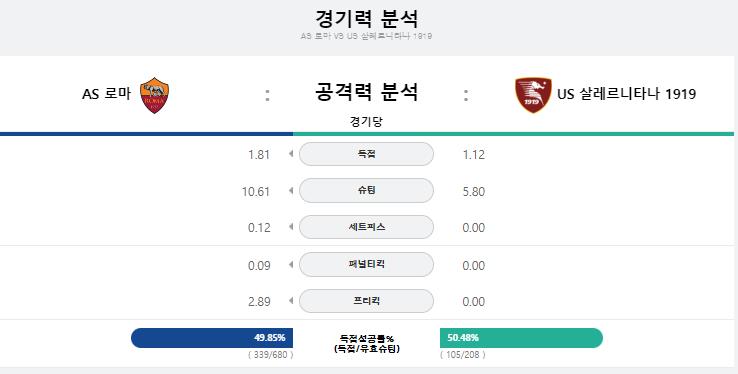
Task: Select the 세트피스 stat pill
Action: [366, 227]
